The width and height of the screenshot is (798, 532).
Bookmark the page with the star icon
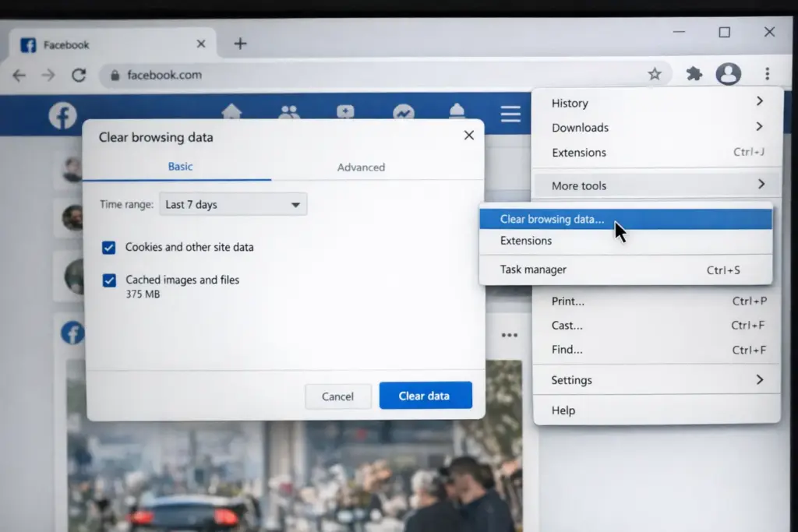point(655,73)
